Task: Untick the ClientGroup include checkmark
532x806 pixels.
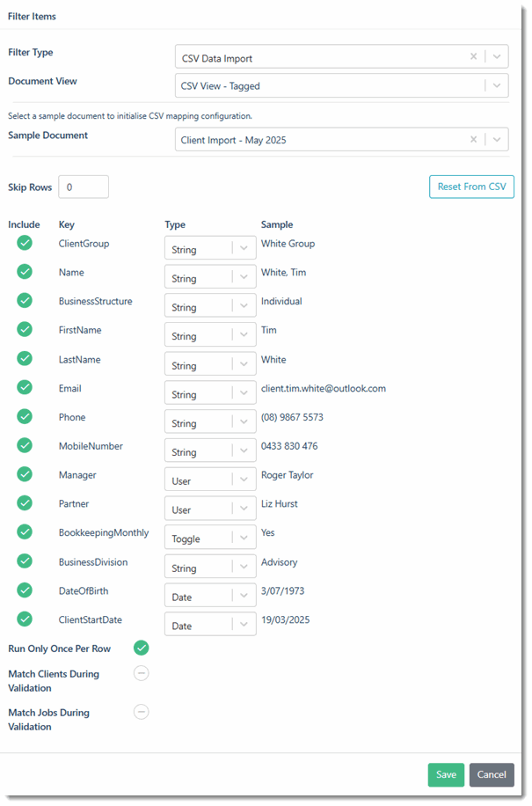Action: [x=25, y=243]
